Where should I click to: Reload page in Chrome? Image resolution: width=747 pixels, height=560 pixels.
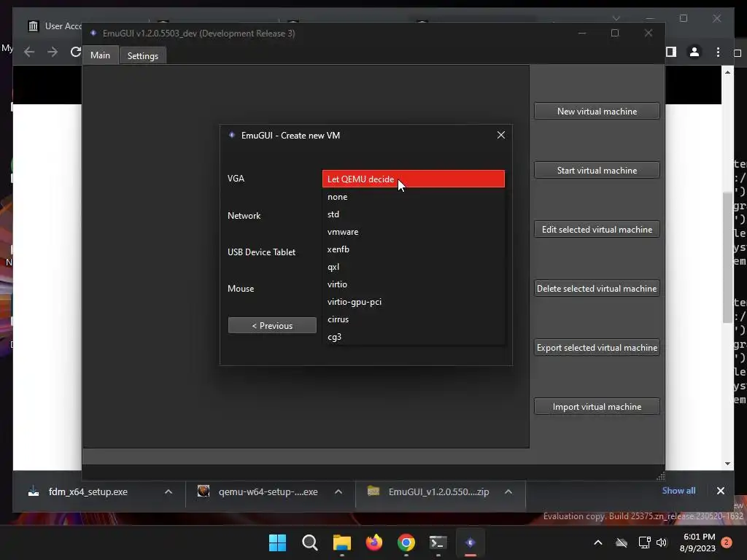75,52
